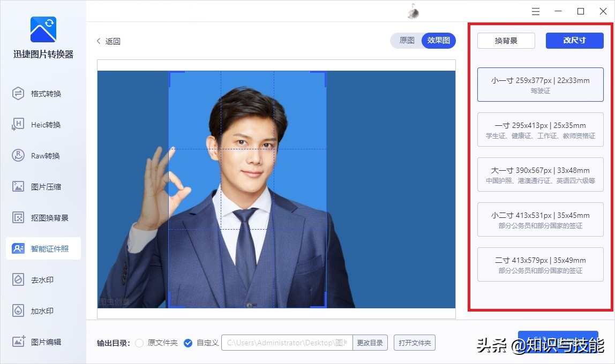
Task: Select the 智能证件照 ID photo icon
Action: click(18, 248)
